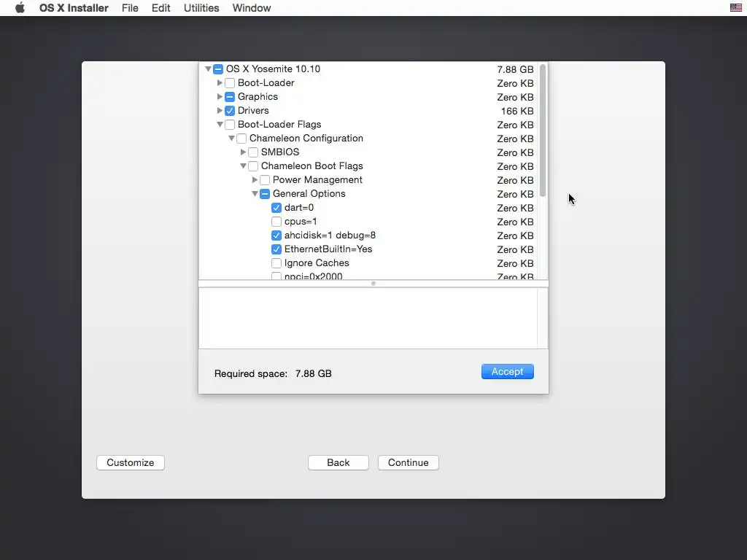Expand the Graphics group
The width and height of the screenshot is (747, 560).
(x=220, y=97)
